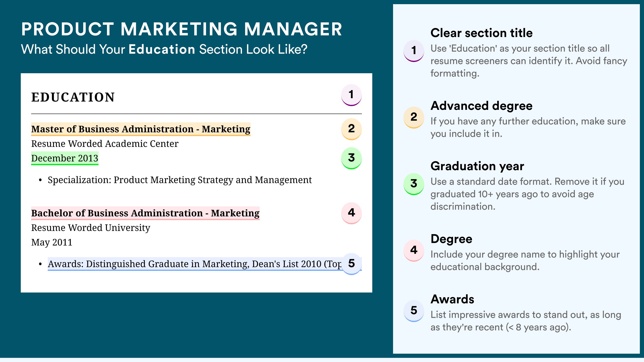Click blue badge 5 on Awards line
644x362 pixels.
coord(351,263)
